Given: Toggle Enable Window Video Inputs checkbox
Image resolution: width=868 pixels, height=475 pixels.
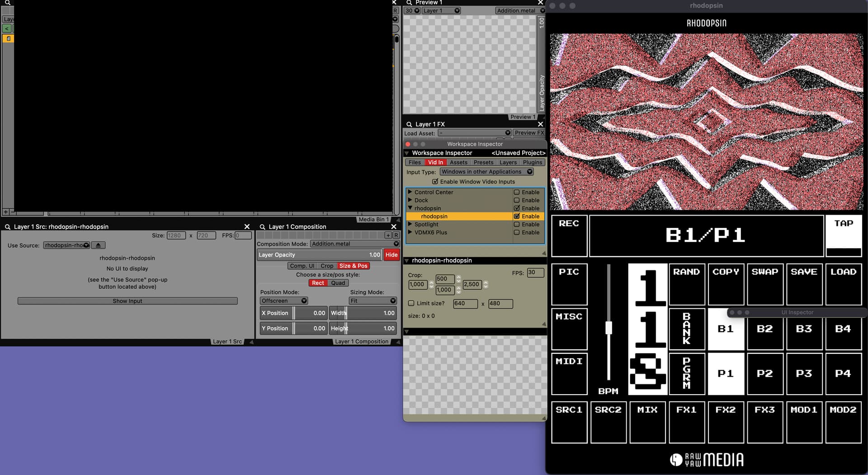Looking at the screenshot, I should click(x=435, y=182).
